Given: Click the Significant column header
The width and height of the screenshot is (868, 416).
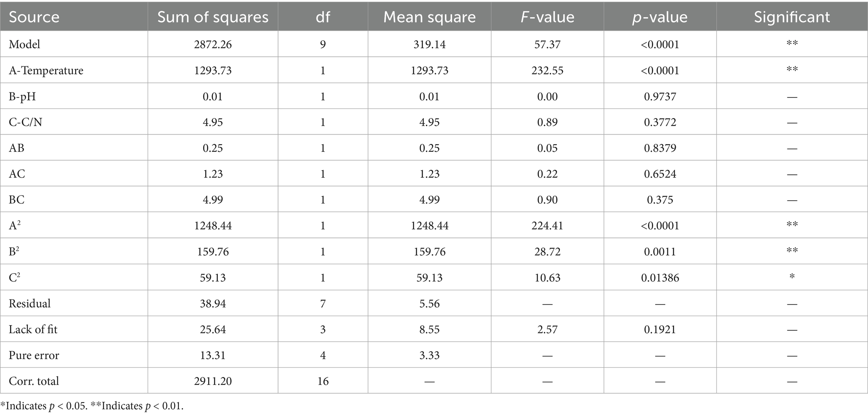Looking at the screenshot, I should pos(792,17).
